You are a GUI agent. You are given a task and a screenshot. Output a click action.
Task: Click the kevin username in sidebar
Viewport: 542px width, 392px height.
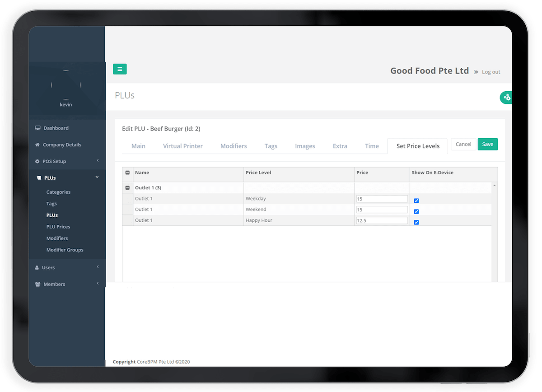[66, 104]
